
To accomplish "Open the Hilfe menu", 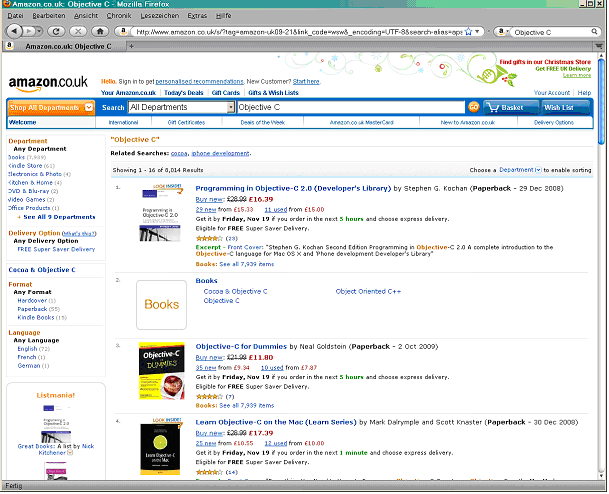I will (223, 16).
